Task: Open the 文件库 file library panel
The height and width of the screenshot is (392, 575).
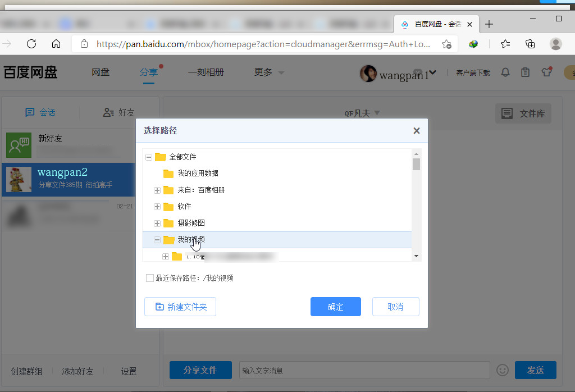Action: click(523, 113)
